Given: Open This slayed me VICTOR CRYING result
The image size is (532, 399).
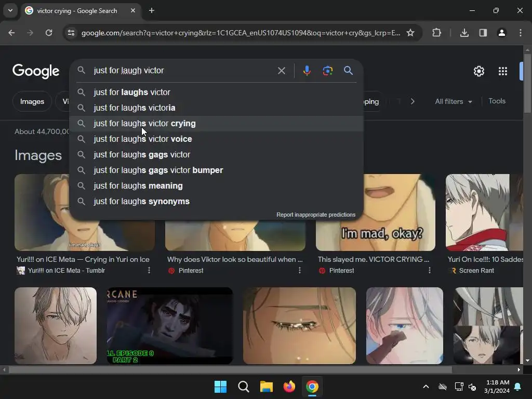Looking at the screenshot, I should [x=373, y=260].
